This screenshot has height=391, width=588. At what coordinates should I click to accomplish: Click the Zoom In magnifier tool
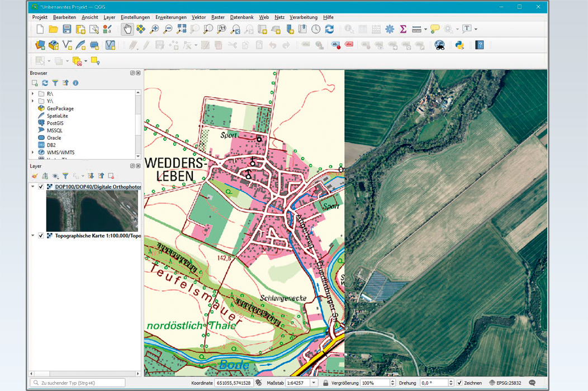[x=154, y=29]
